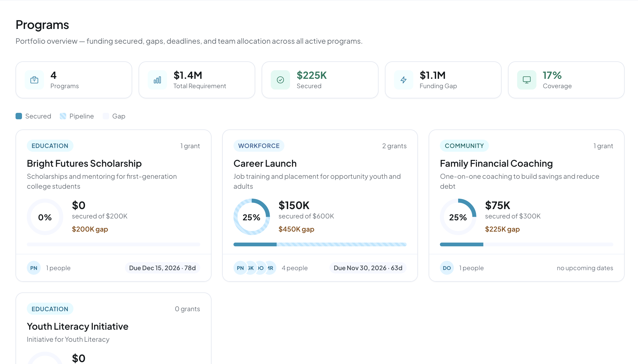Click the $150K secured amount
Screen dimensions: 638x364
294,205
